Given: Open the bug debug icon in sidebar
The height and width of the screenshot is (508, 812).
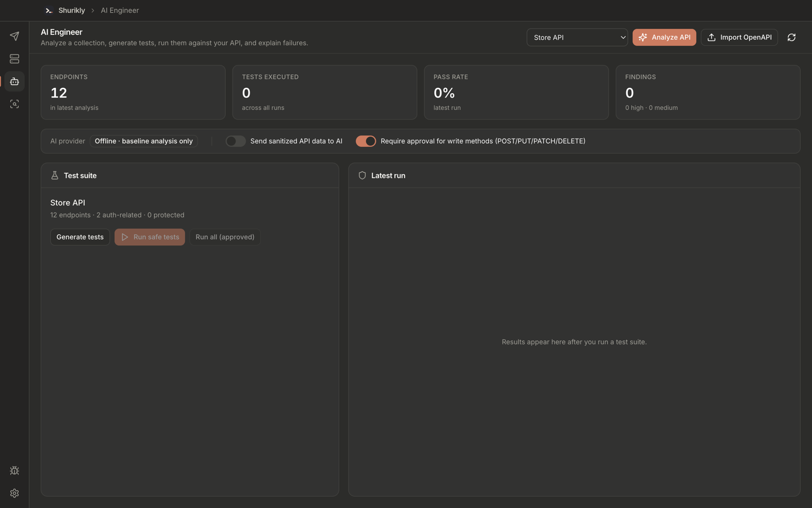Looking at the screenshot, I should [x=14, y=471].
